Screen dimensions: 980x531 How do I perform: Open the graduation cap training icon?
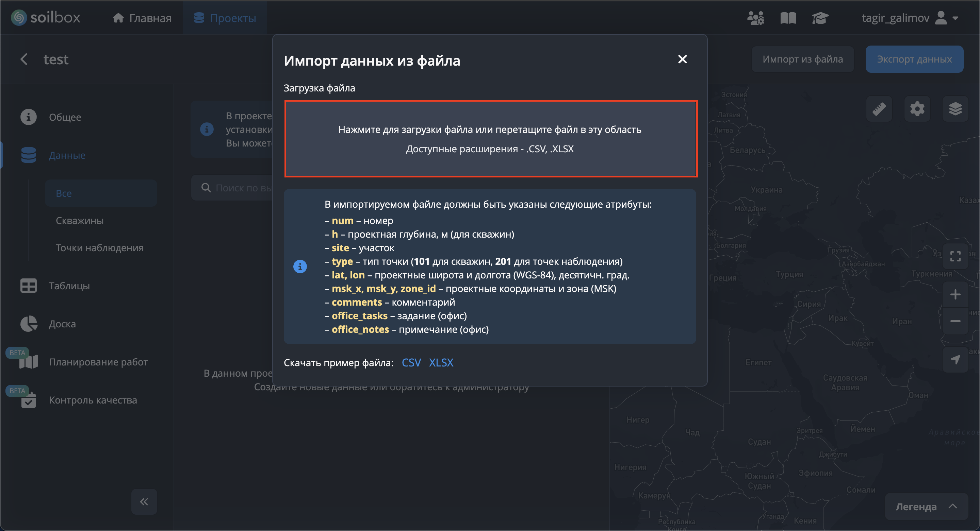tap(820, 18)
